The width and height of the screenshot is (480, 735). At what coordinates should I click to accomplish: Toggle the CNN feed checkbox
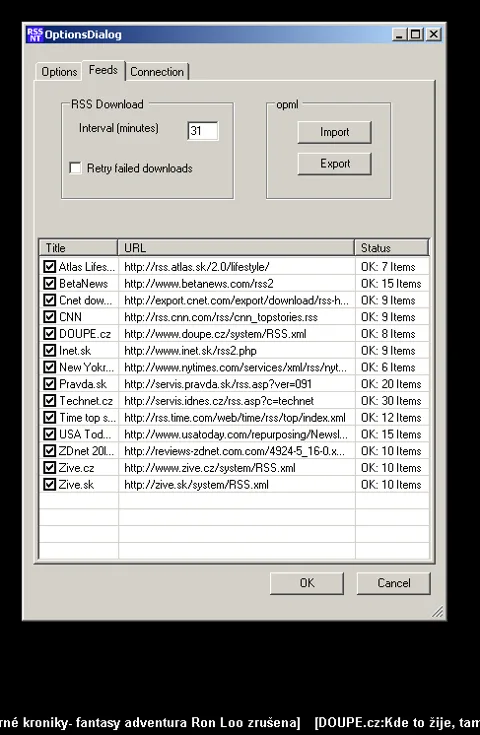click(x=50, y=317)
